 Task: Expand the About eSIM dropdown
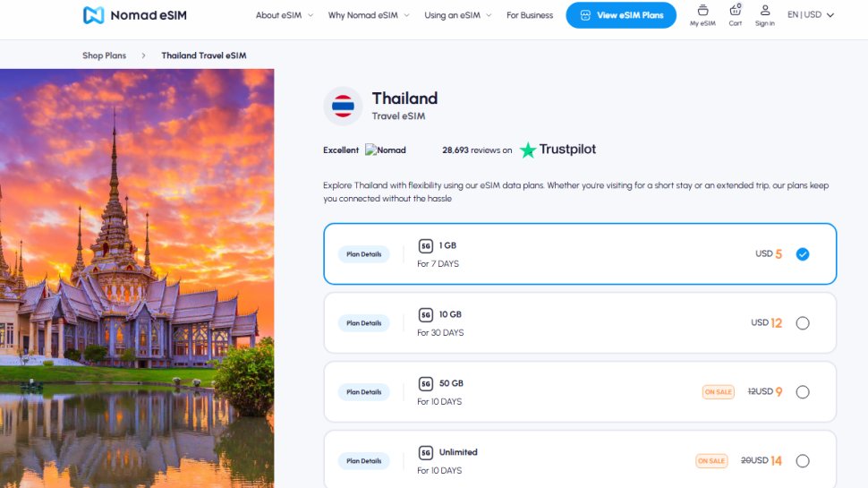tap(284, 15)
